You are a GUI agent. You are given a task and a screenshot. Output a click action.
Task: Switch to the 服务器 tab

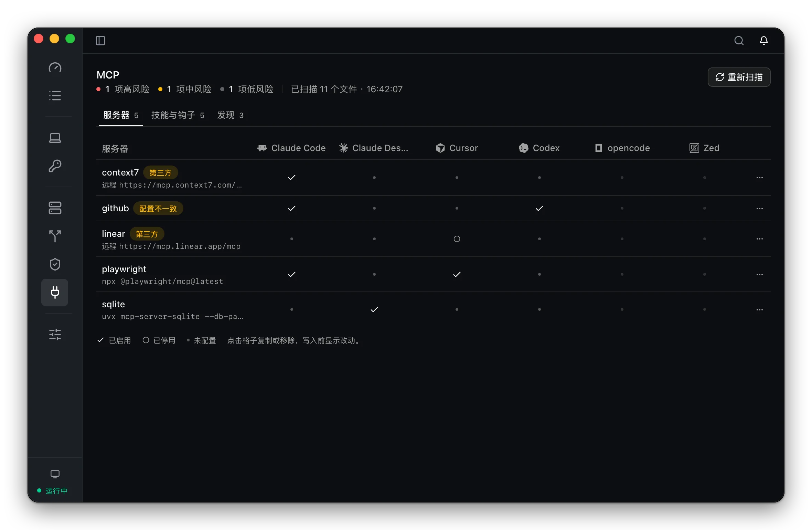121,115
